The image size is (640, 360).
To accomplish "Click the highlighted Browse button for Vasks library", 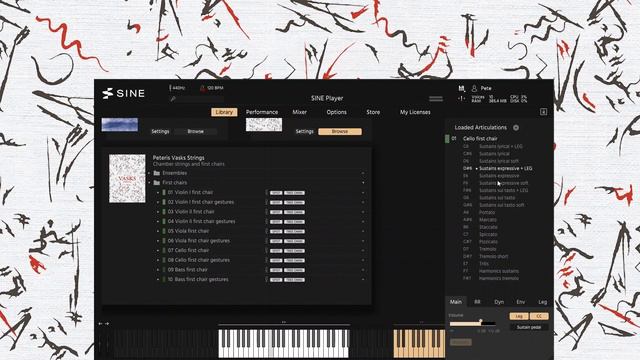I will tap(340, 131).
